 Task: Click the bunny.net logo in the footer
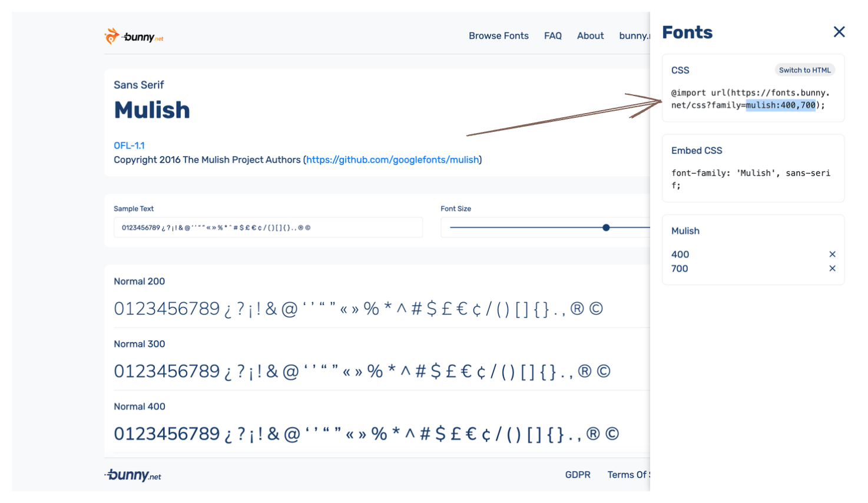[x=132, y=475]
